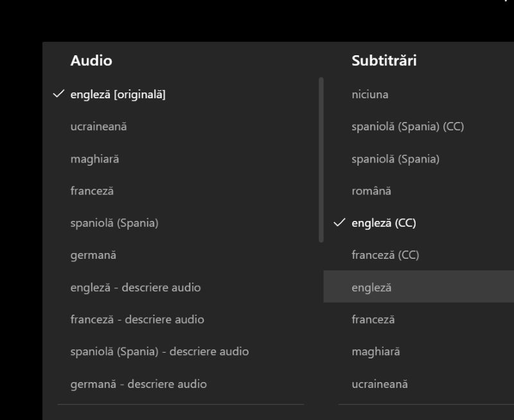This screenshot has width=514, height=420.
Task: Switch audio to ucraineană
Action: point(98,127)
